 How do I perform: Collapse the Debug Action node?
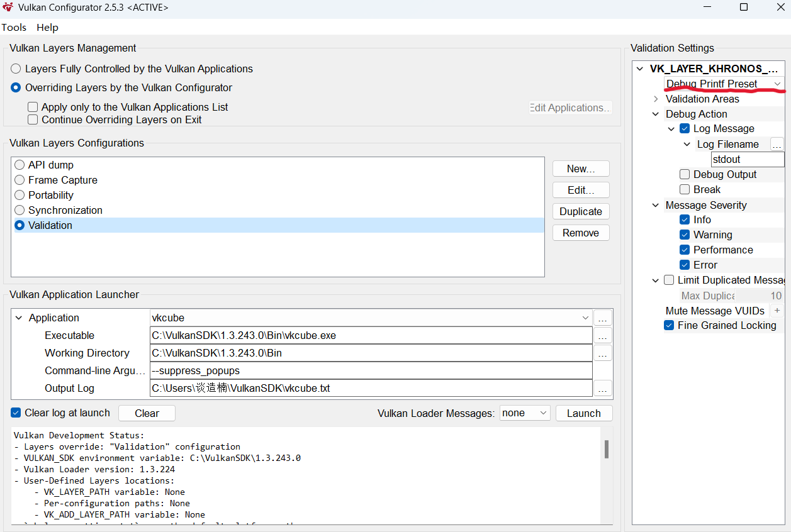(656, 114)
